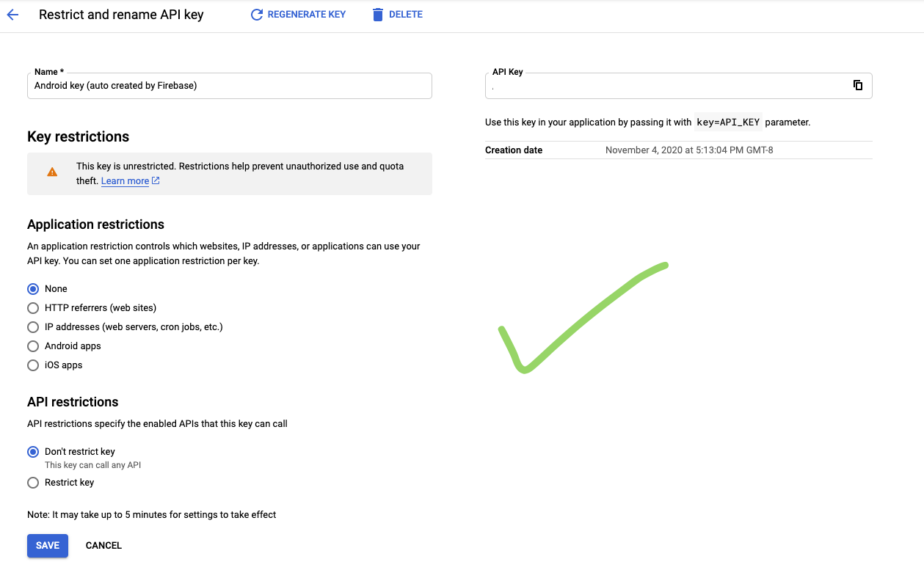Click the API restrictions heading
924x581 pixels.
pos(73,402)
